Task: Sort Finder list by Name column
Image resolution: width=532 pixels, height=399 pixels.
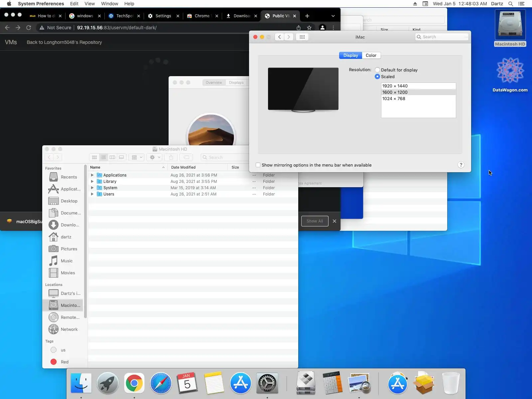Action: click(128, 167)
